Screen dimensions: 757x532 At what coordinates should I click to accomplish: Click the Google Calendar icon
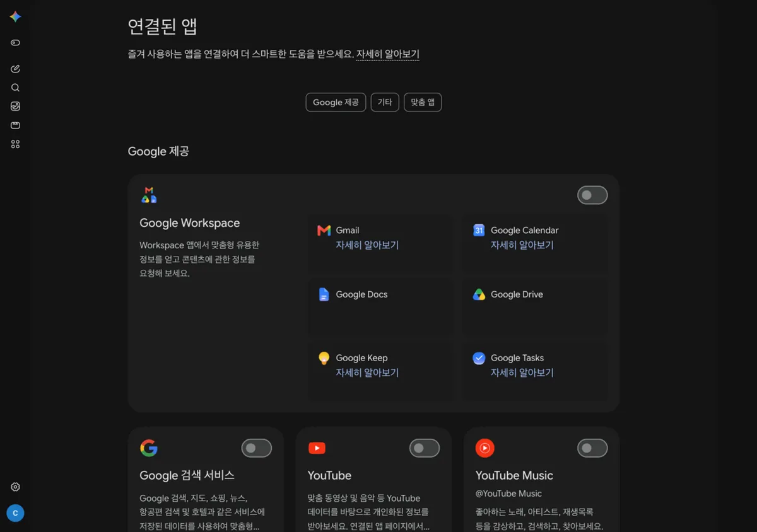click(479, 230)
